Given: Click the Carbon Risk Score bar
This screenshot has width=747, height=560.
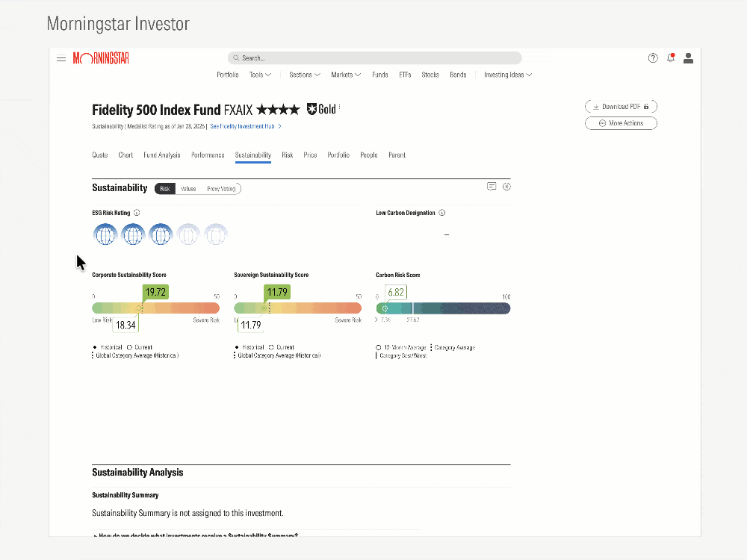Looking at the screenshot, I should tap(443, 308).
